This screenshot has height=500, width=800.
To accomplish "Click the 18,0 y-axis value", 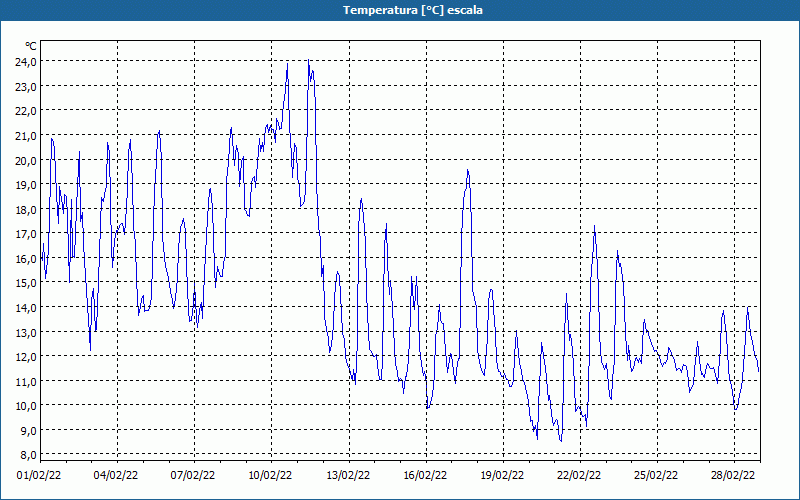I will (x=27, y=209).
